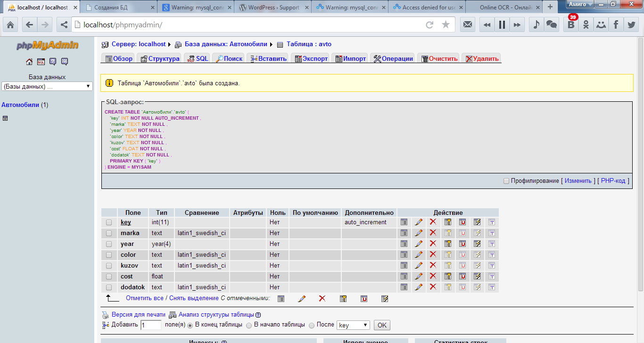Click the mail icon in browser toolbar

pos(468,25)
